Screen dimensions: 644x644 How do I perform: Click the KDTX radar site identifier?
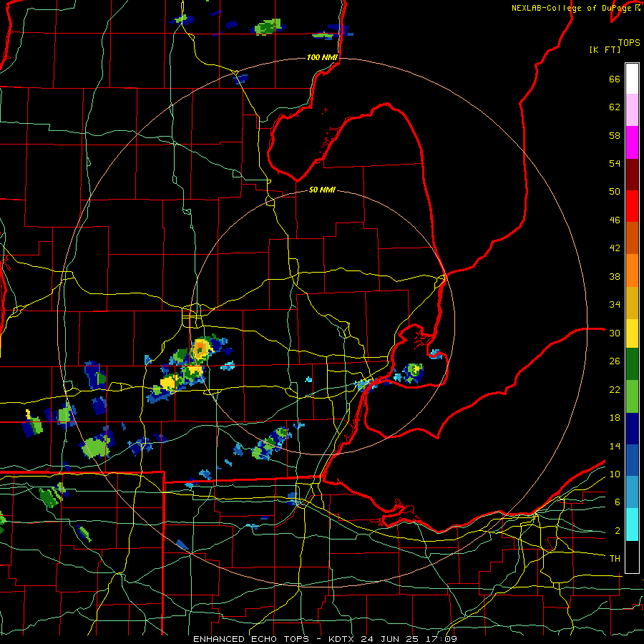(343, 639)
